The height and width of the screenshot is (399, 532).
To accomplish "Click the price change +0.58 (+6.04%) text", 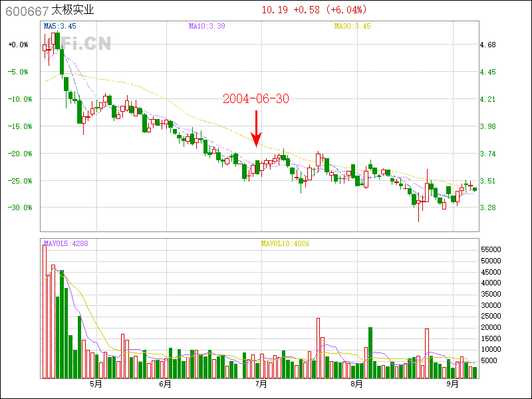I will click(x=330, y=10).
